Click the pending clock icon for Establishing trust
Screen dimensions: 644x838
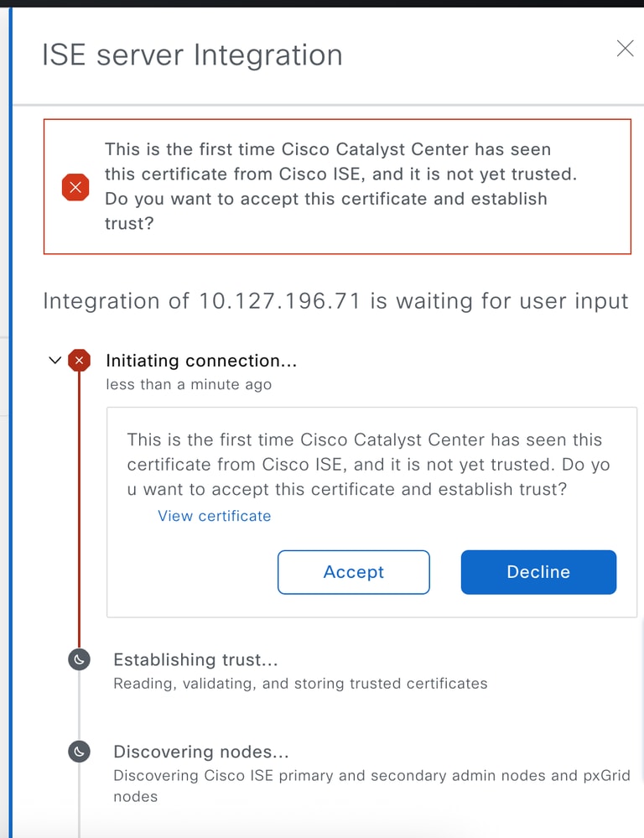79,659
